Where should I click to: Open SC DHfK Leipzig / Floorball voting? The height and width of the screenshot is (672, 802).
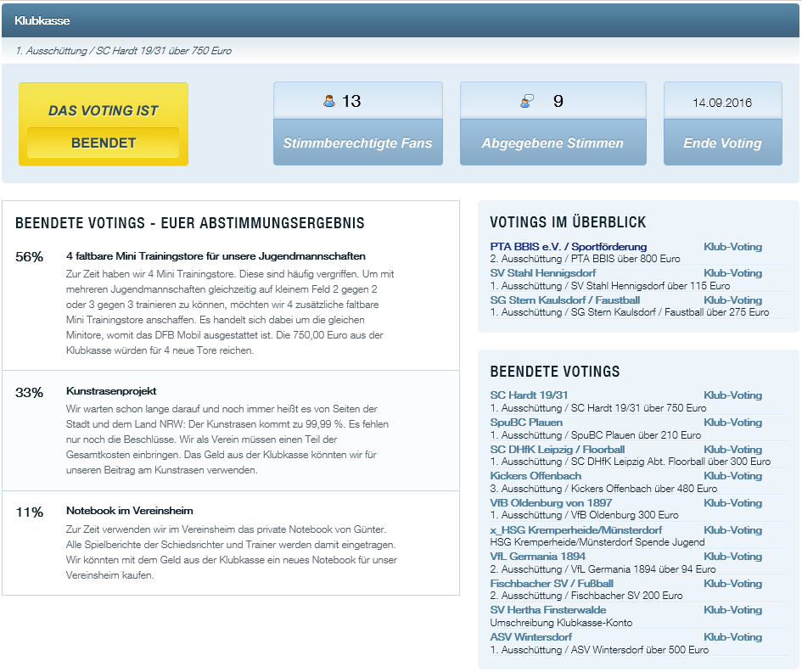click(x=557, y=450)
